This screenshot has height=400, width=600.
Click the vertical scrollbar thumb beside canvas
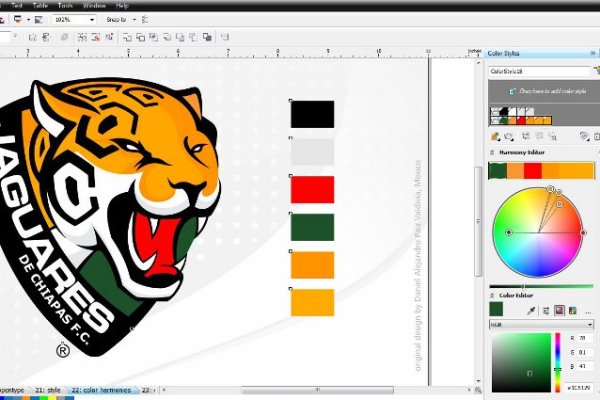tap(478, 221)
